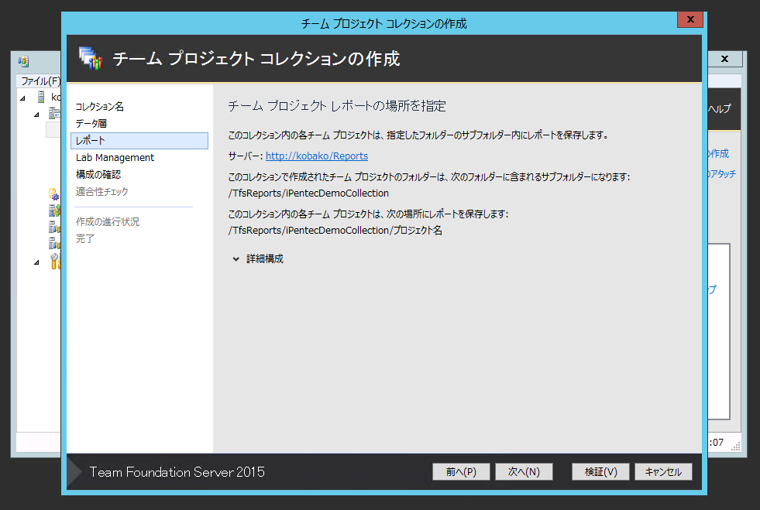Image resolution: width=760 pixels, height=510 pixels.
Task: Close the チーム プロジェクト コレクションの作成 dialog
Action: coord(690,19)
